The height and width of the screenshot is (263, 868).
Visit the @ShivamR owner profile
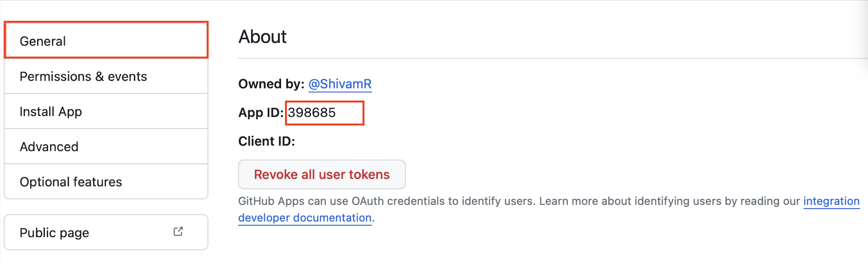click(340, 84)
